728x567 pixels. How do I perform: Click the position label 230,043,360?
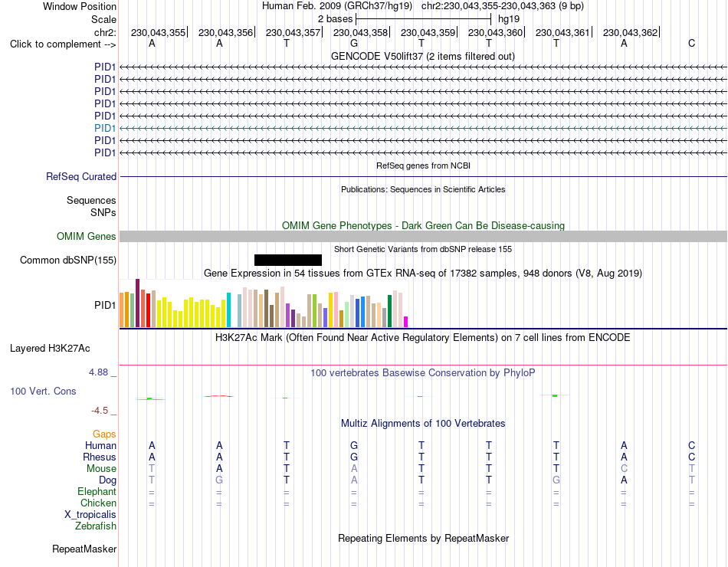495,32
